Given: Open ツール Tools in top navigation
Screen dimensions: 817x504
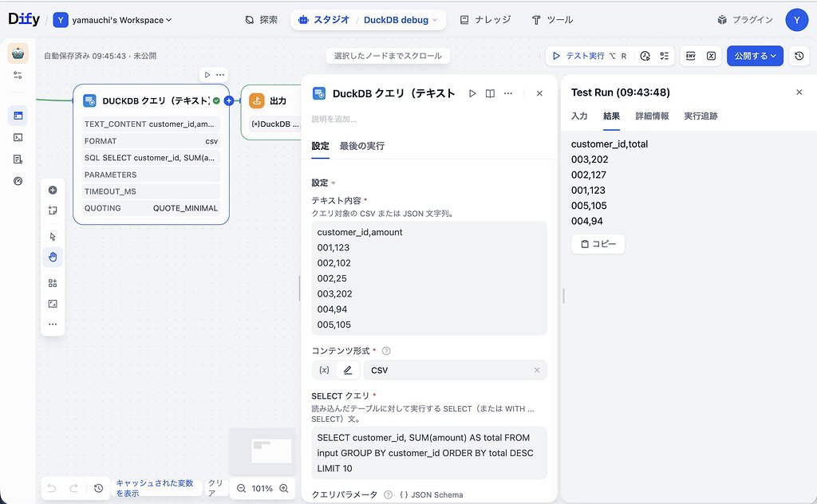Looking at the screenshot, I should click(x=552, y=20).
